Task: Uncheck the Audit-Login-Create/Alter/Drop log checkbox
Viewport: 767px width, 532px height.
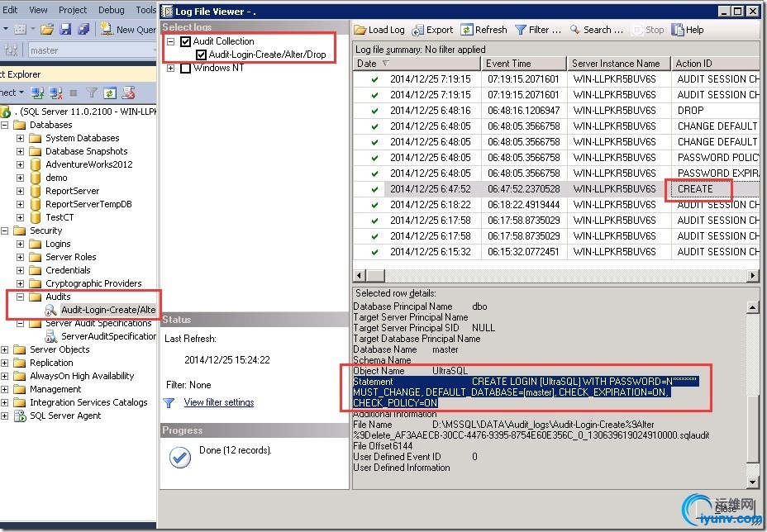Action: [201, 55]
